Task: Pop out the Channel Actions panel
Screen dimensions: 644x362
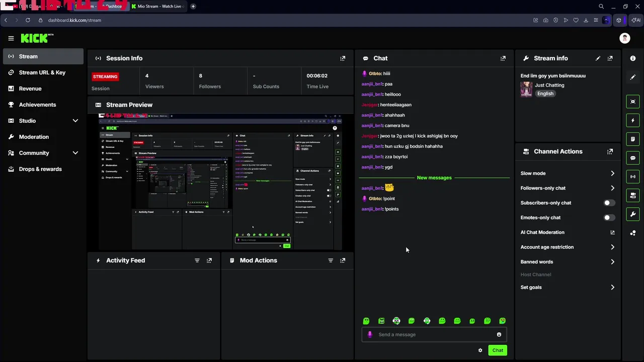Action: [610, 151]
